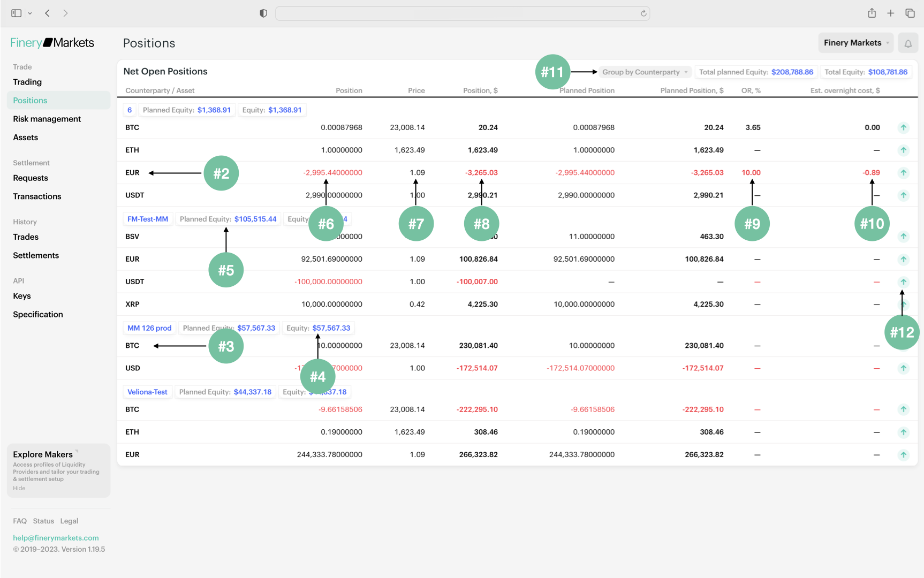Click the arrow icon in Veliona-Test EUR row
924x578 pixels.
pyautogui.click(x=903, y=454)
